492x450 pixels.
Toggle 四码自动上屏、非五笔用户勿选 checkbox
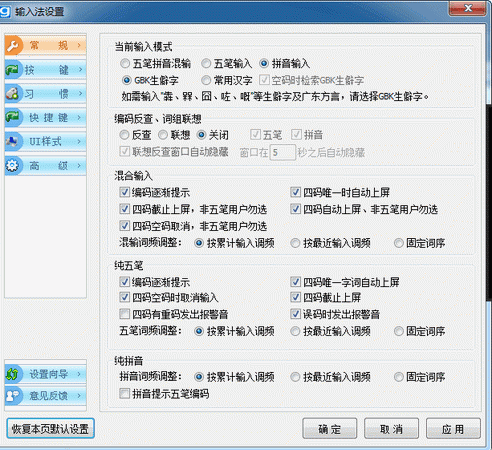point(364,209)
